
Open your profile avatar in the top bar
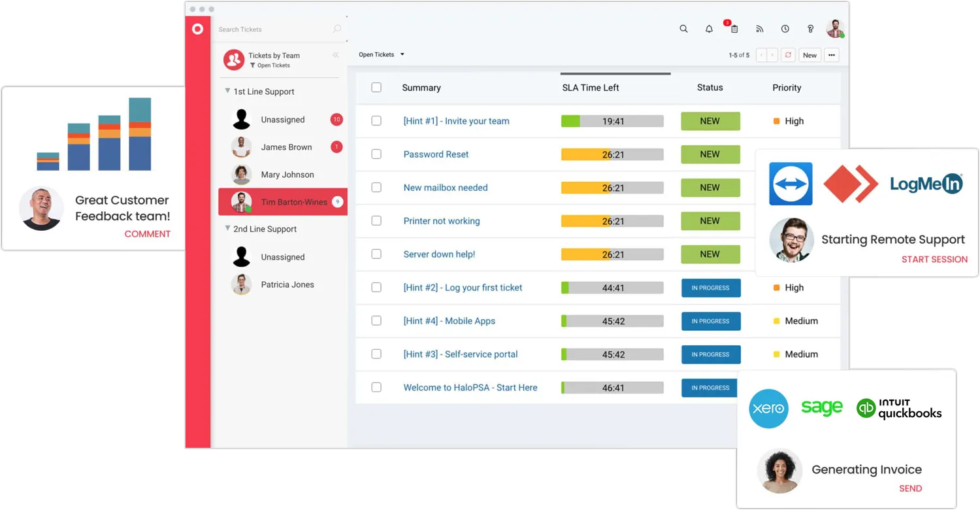835,29
